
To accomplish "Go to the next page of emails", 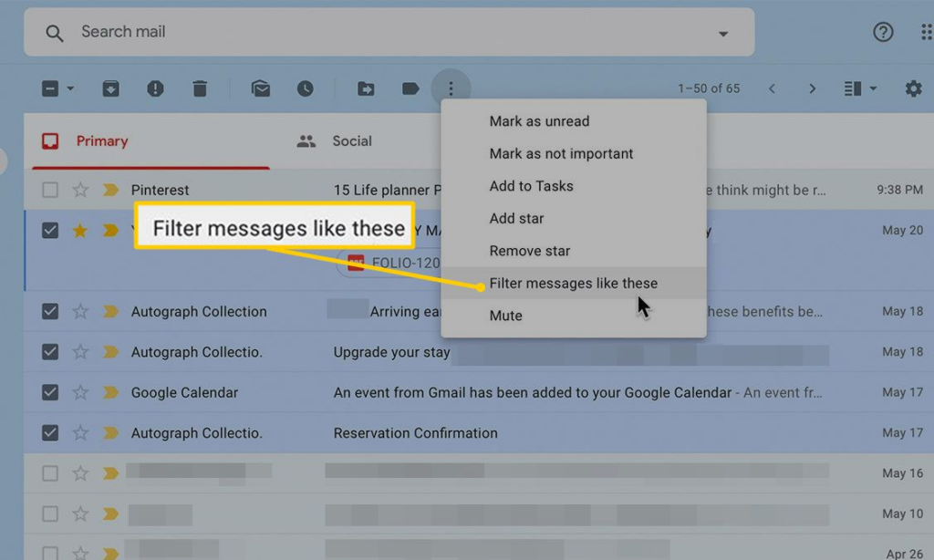I will (x=812, y=88).
